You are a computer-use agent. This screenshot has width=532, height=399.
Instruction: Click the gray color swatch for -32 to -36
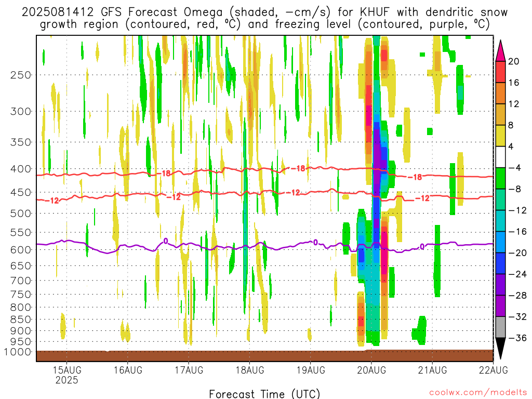(x=500, y=327)
